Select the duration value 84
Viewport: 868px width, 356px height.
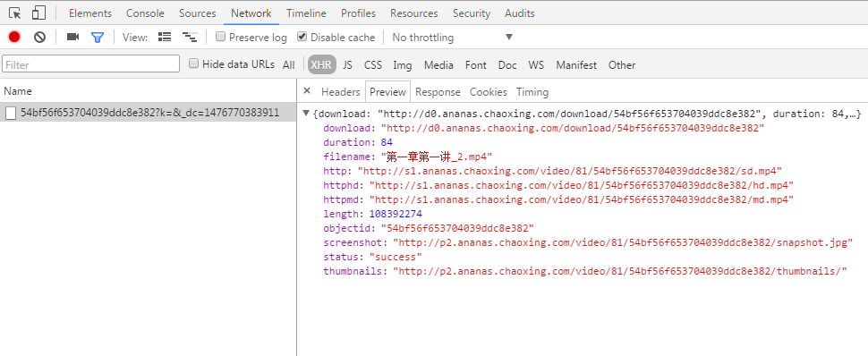(387, 142)
